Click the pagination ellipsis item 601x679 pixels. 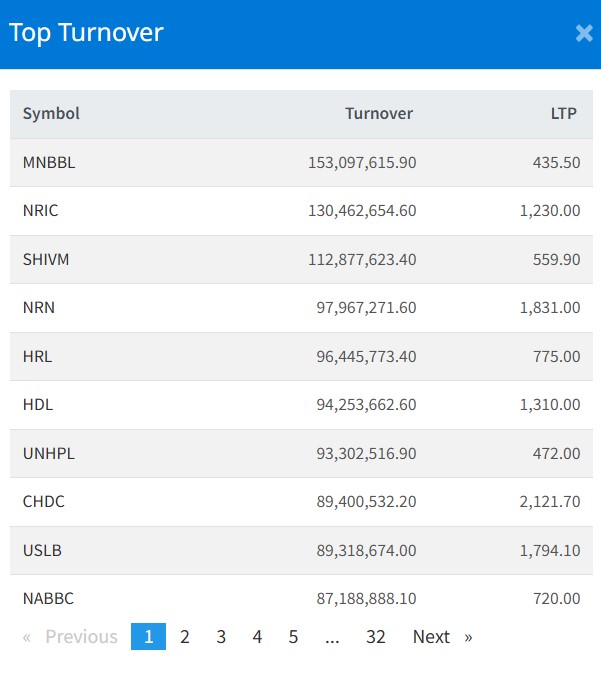[x=332, y=637]
